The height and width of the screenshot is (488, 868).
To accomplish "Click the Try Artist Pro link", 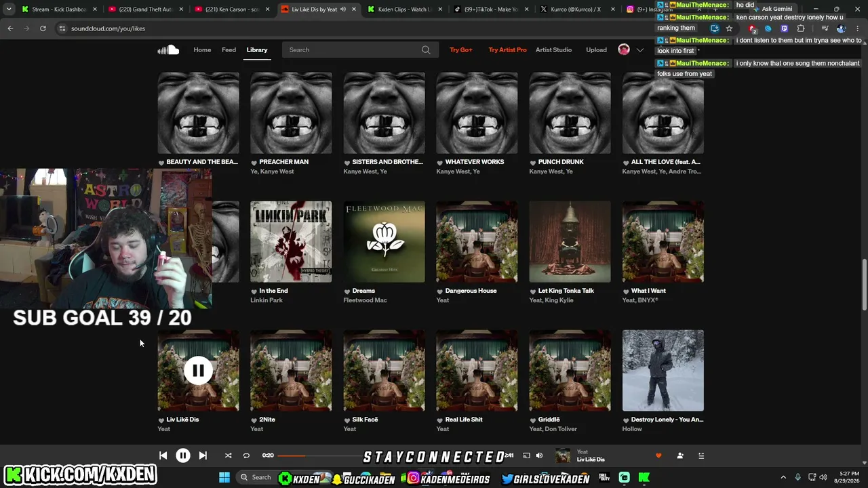I will (x=507, y=49).
